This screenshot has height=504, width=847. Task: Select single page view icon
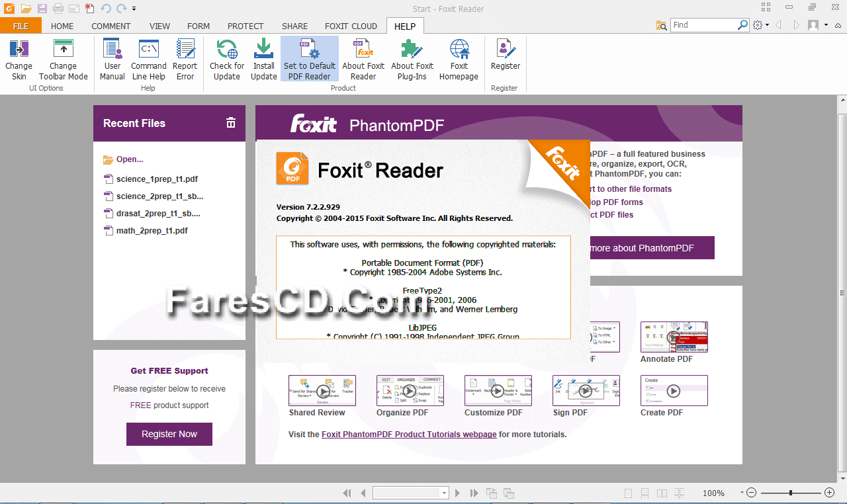pos(628,493)
